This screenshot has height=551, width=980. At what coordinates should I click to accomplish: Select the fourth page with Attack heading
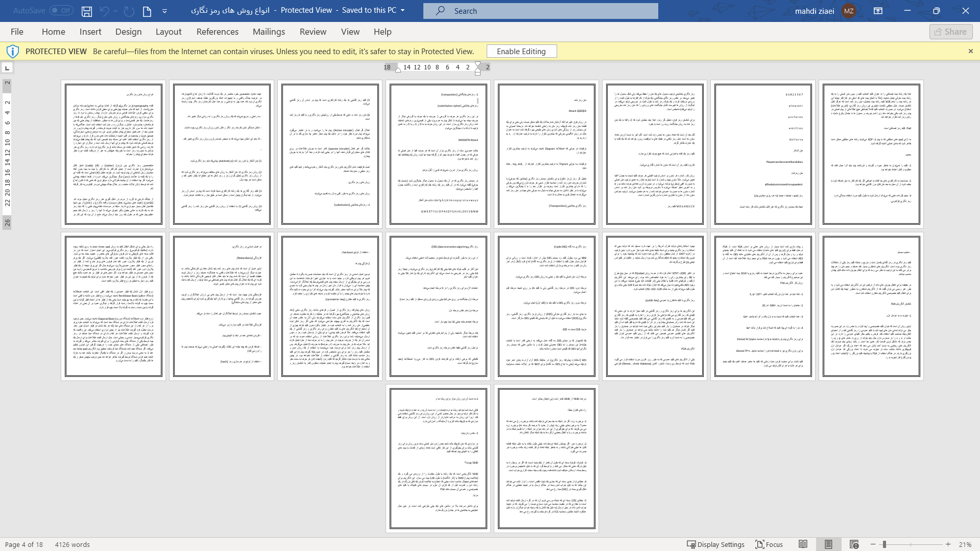tap(438, 154)
